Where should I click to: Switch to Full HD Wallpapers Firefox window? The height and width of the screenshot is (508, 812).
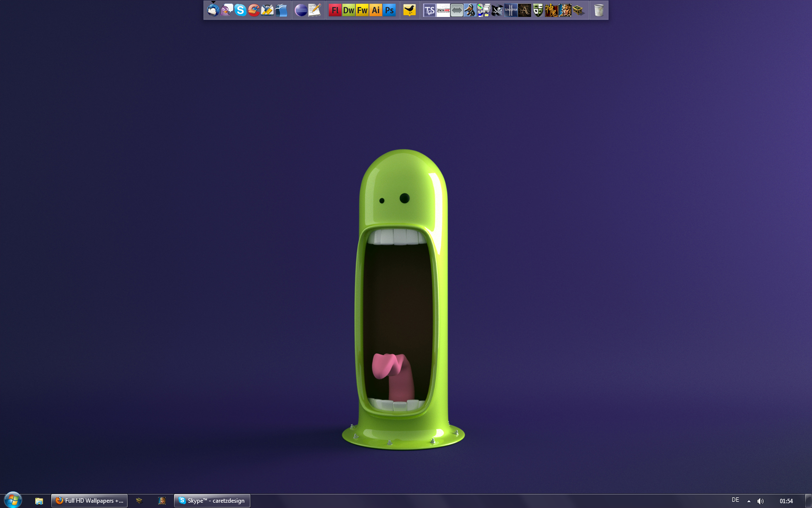89,501
